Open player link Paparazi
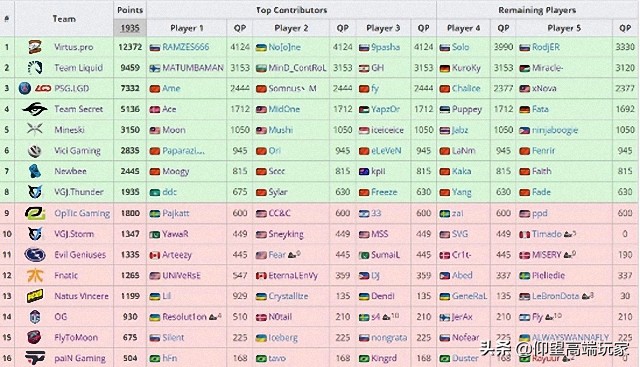Screen dimensions: 640x367 [x=184, y=151]
